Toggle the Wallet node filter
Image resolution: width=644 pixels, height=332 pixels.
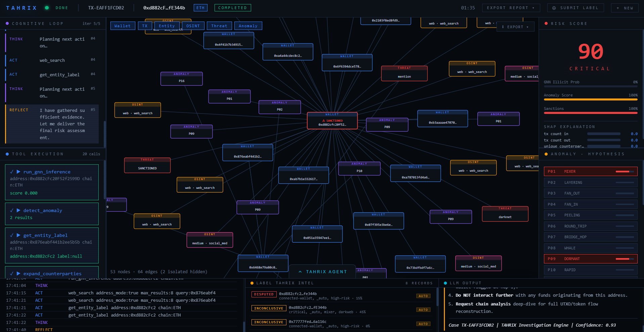(123, 26)
